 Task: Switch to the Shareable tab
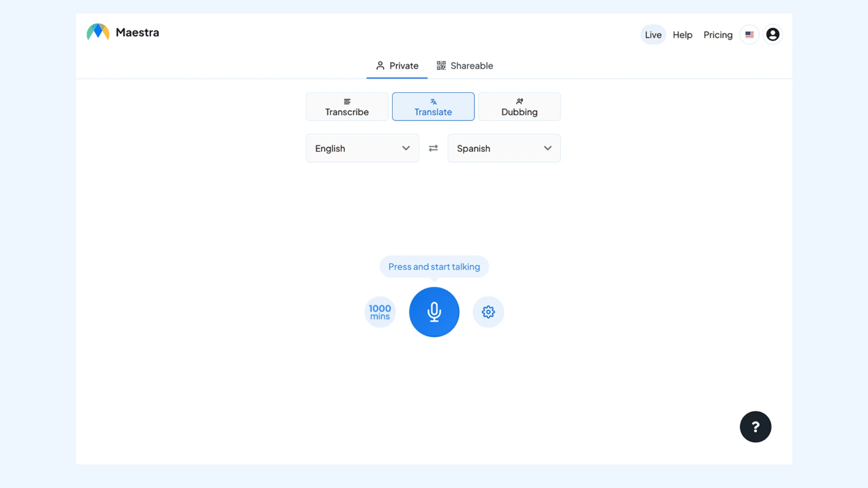tap(472, 66)
